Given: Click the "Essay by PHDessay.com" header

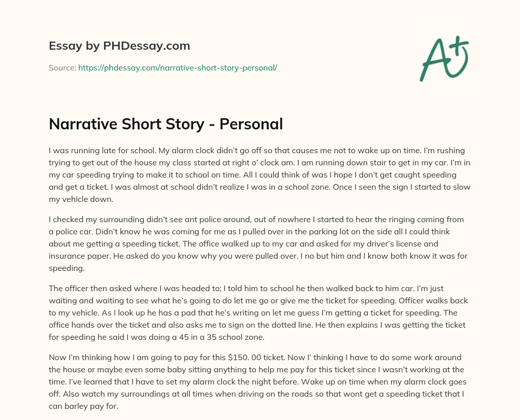Looking at the screenshot, I should click(x=119, y=46).
